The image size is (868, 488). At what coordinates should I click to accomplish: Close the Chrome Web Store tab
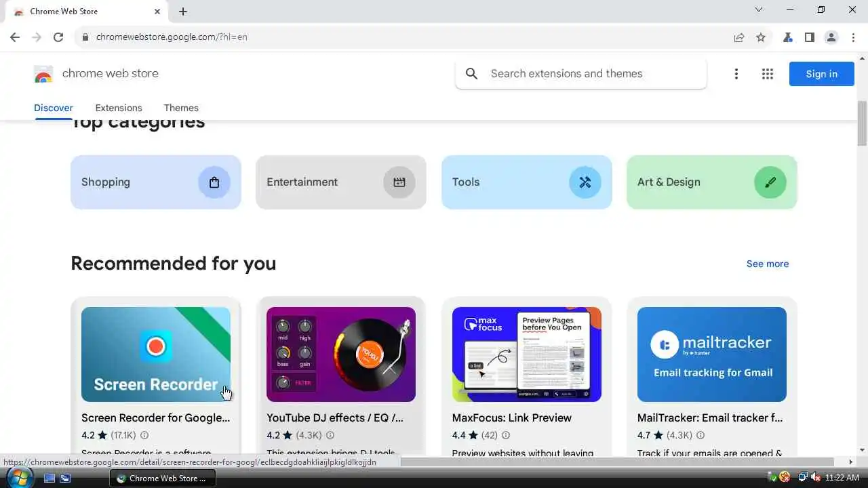click(157, 12)
